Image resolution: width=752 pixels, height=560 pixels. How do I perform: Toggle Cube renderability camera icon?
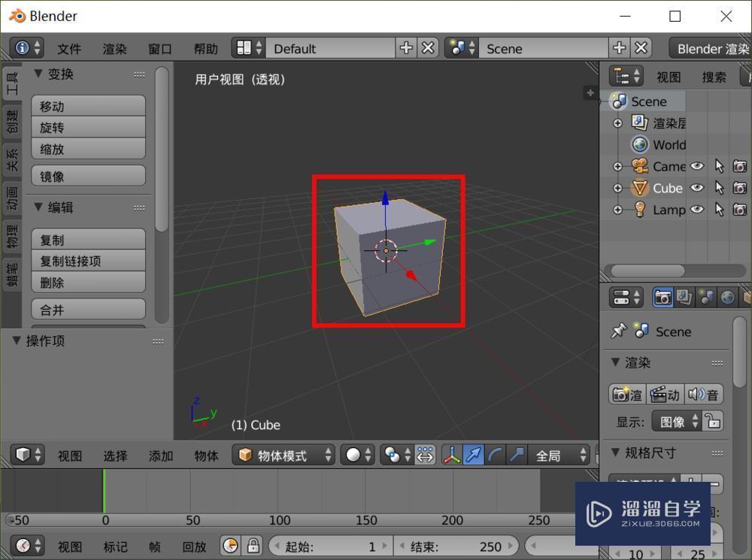click(739, 188)
